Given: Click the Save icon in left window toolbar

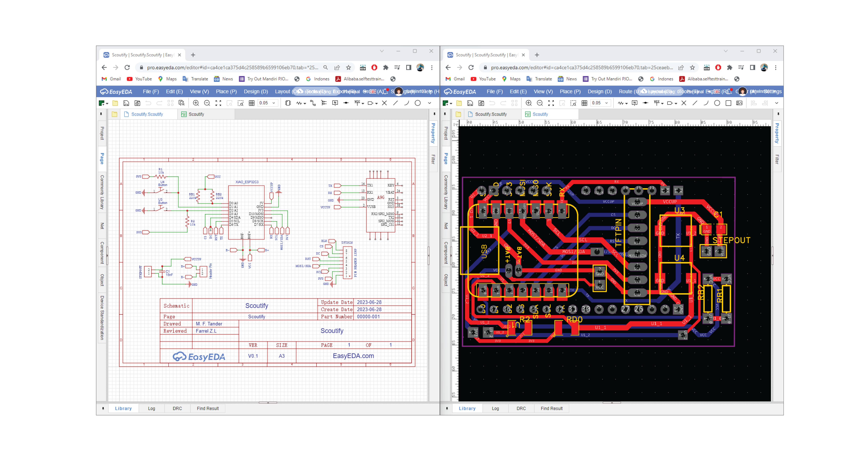Looking at the screenshot, I should (x=126, y=103).
